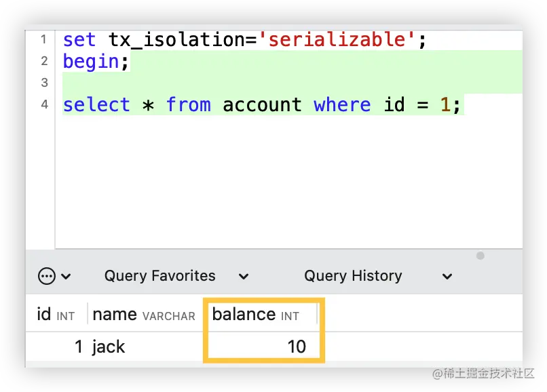
Task: Select the id cell showing 1
Action: click(x=79, y=347)
